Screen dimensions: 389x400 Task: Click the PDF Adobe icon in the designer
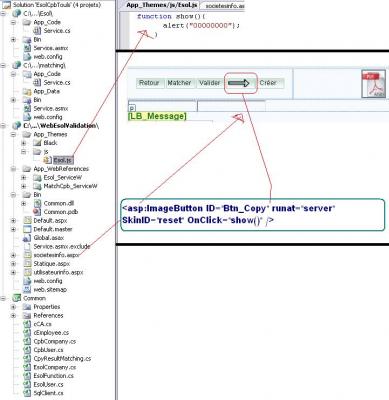tap(374, 84)
